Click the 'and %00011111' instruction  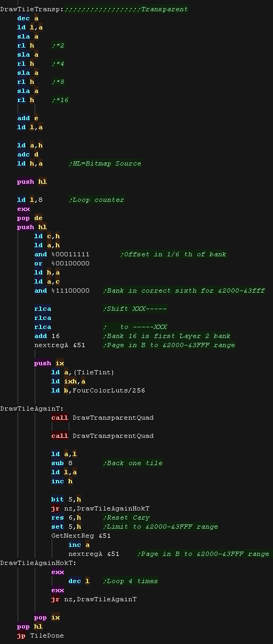pos(62,254)
